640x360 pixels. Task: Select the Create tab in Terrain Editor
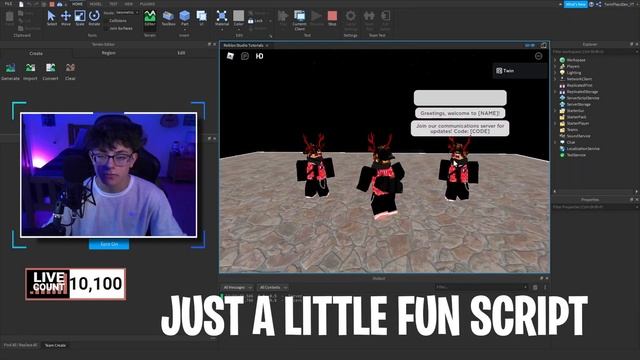click(36, 53)
